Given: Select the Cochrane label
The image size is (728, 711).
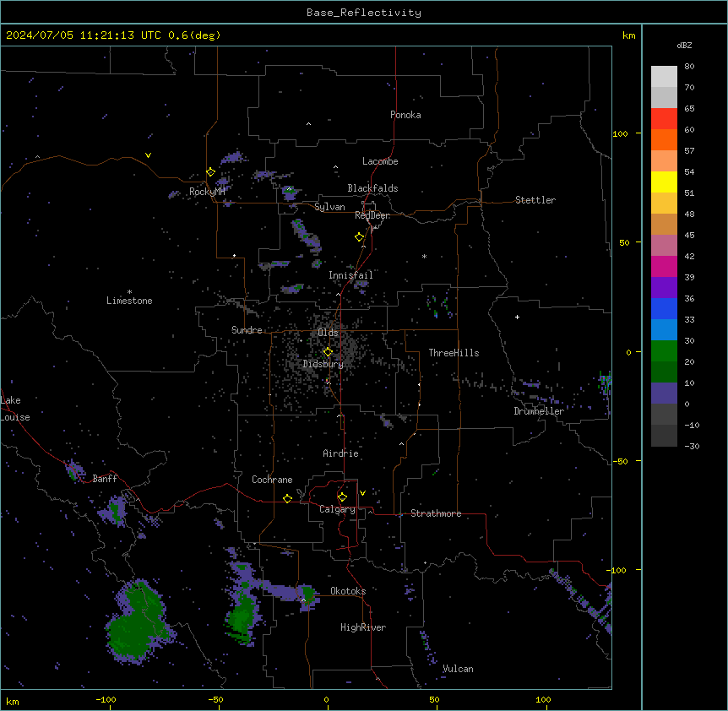Looking at the screenshot, I should coord(272,480).
